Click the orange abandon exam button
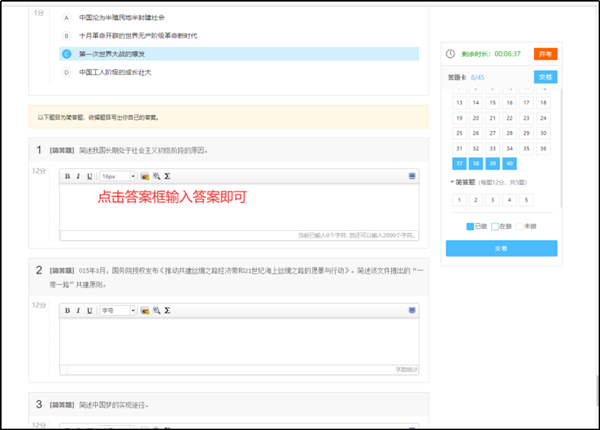Viewport: 600px width, 430px height. point(545,54)
